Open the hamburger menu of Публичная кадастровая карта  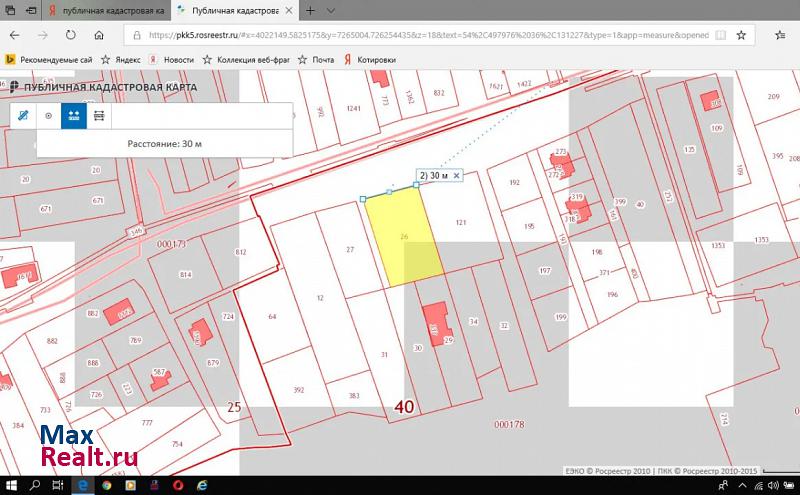pyautogui.click(x=12, y=87)
